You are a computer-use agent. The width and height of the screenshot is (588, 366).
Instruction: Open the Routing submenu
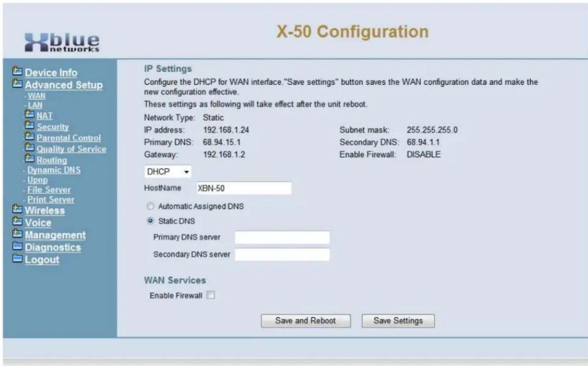pyautogui.click(x=52, y=161)
